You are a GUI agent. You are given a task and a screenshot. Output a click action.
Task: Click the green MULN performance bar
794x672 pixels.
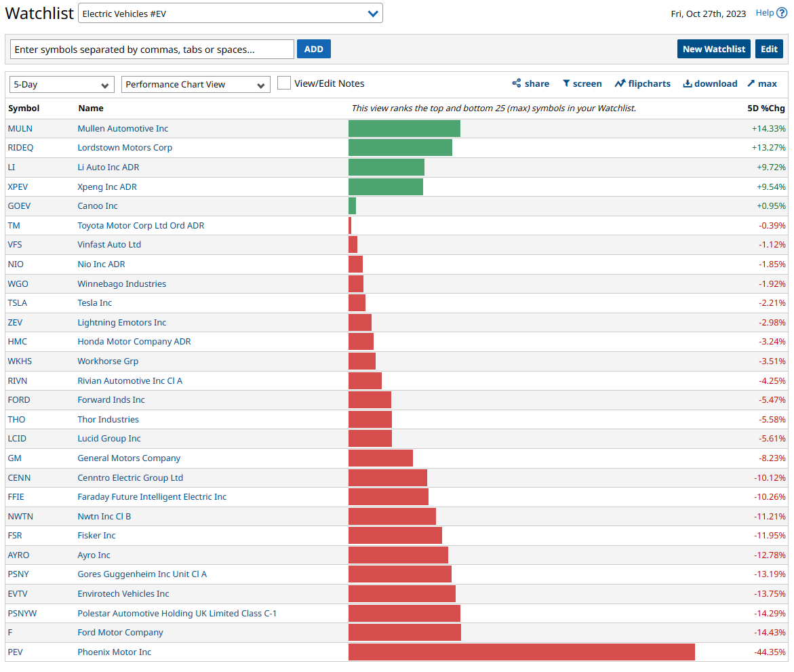point(404,129)
